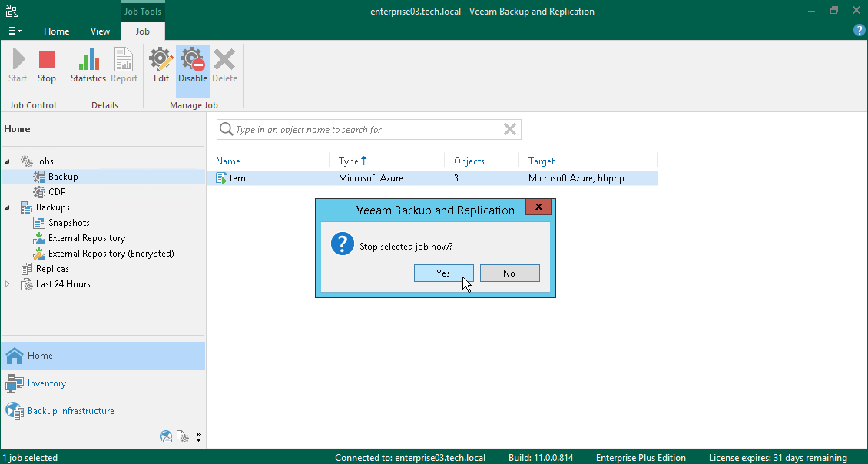Click Microsoft Azure type cell
Screen dimensions: 868x464
[371, 178]
